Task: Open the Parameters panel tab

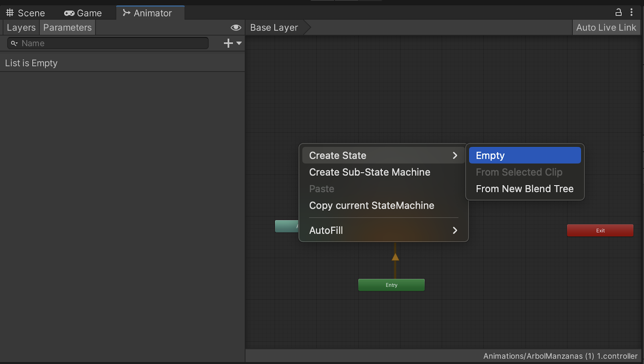Action: pos(67,28)
